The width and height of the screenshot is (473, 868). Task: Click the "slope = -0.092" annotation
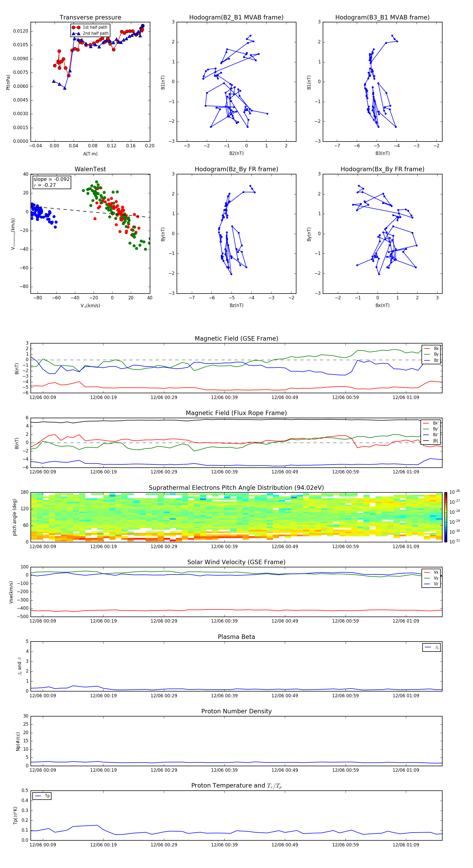pyautogui.click(x=52, y=179)
